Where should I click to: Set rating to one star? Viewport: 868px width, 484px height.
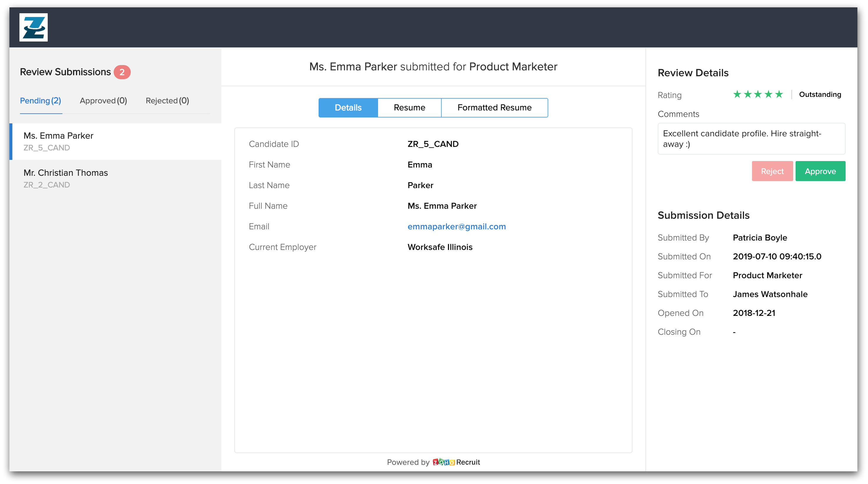(737, 94)
